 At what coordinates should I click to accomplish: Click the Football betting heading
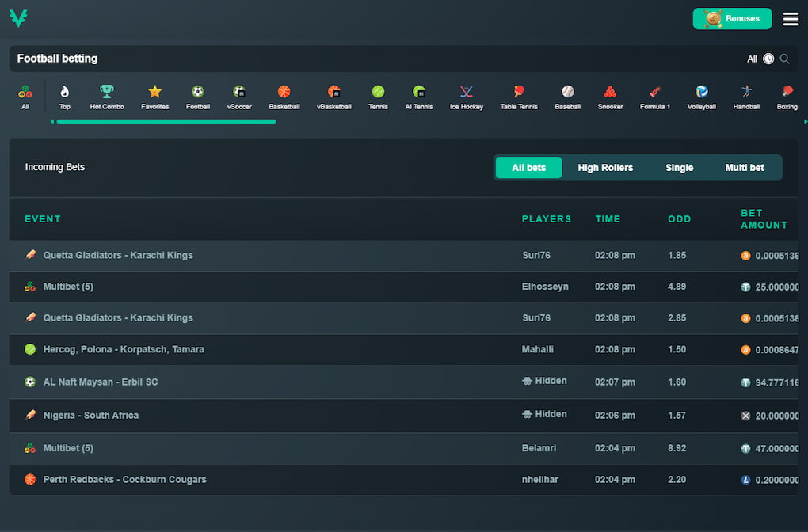(57, 59)
